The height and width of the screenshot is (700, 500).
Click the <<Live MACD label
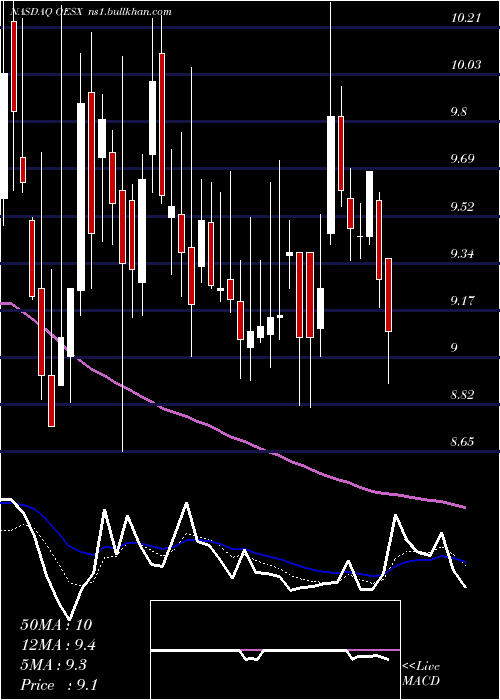pyautogui.click(x=421, y=674)
